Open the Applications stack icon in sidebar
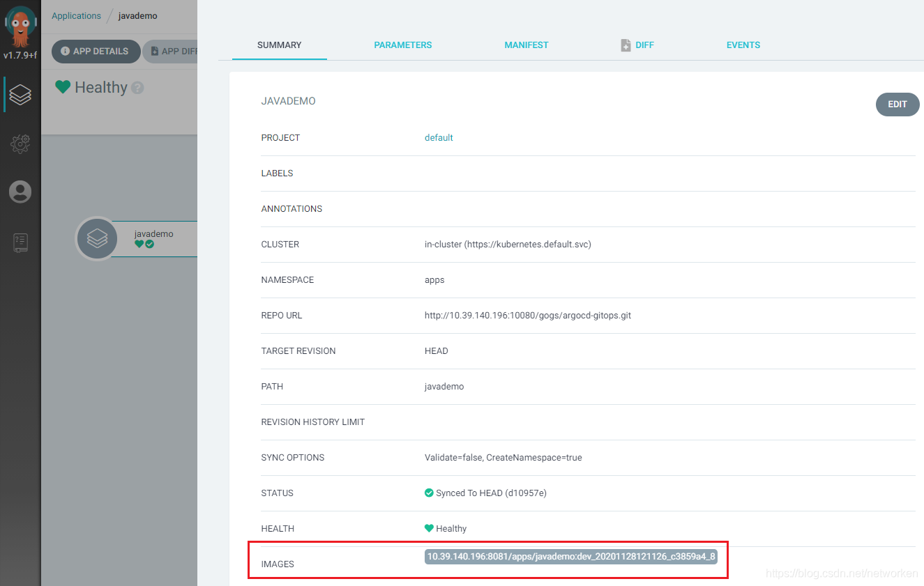The height and width of the screenshot is (586, 924). click(x=20, y=94)
